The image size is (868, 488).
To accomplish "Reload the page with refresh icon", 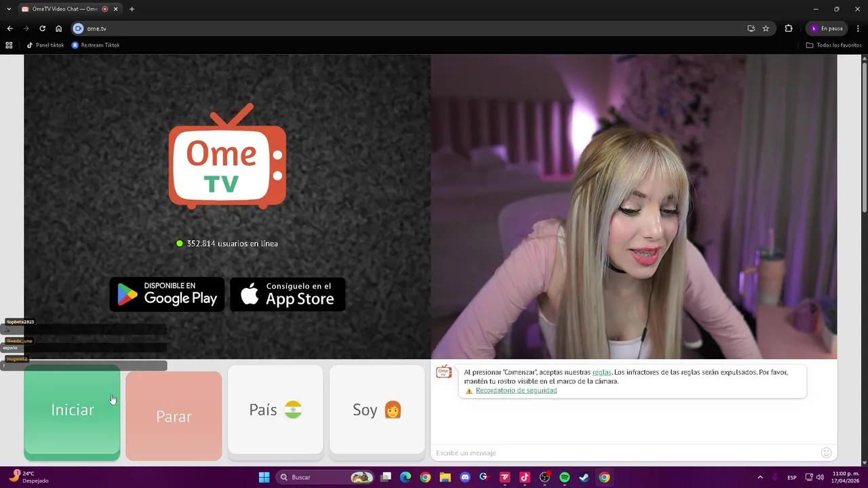I will pyautogui.click(x=42, y=28).
